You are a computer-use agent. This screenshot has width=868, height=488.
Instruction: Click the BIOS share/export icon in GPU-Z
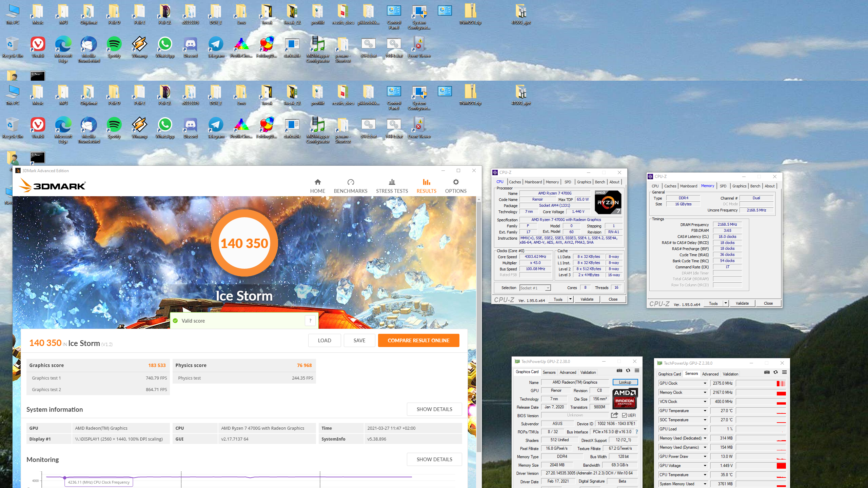pos(614,415)
